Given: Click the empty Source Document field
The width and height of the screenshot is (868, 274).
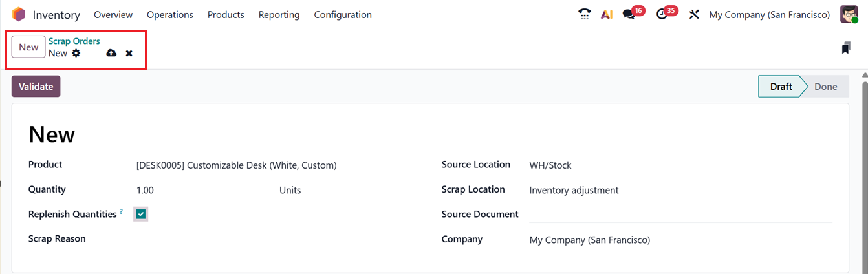Looking at the screenshot, I should (x=680, y=215).
